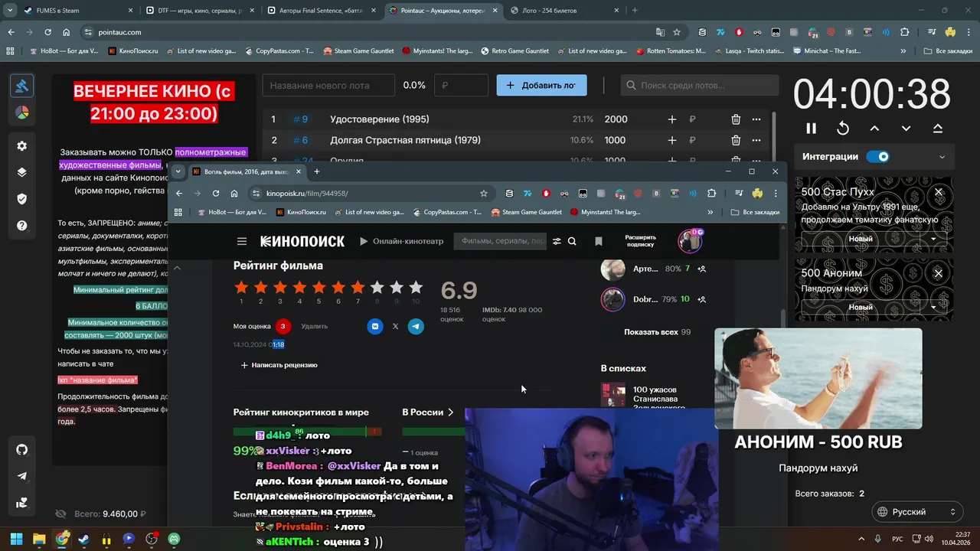Viewport: 980px width, 551px height.
Task: Add amount to Удостоверение (1995) lot with plus
Action: 671,119
